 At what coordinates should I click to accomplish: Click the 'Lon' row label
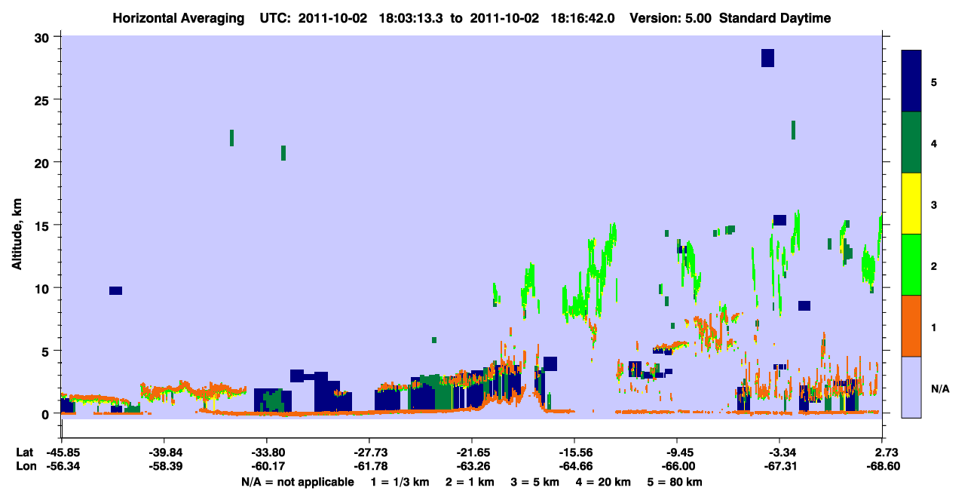26,466
